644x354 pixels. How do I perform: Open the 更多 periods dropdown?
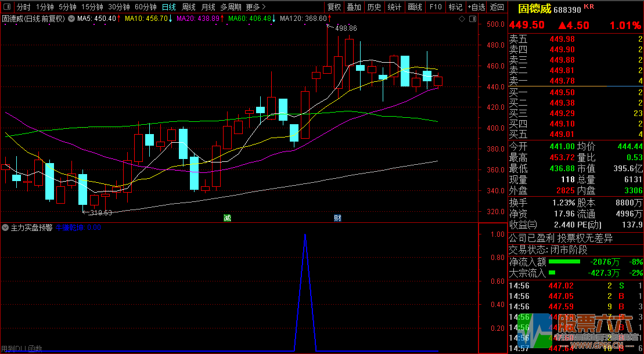point(256,7)
